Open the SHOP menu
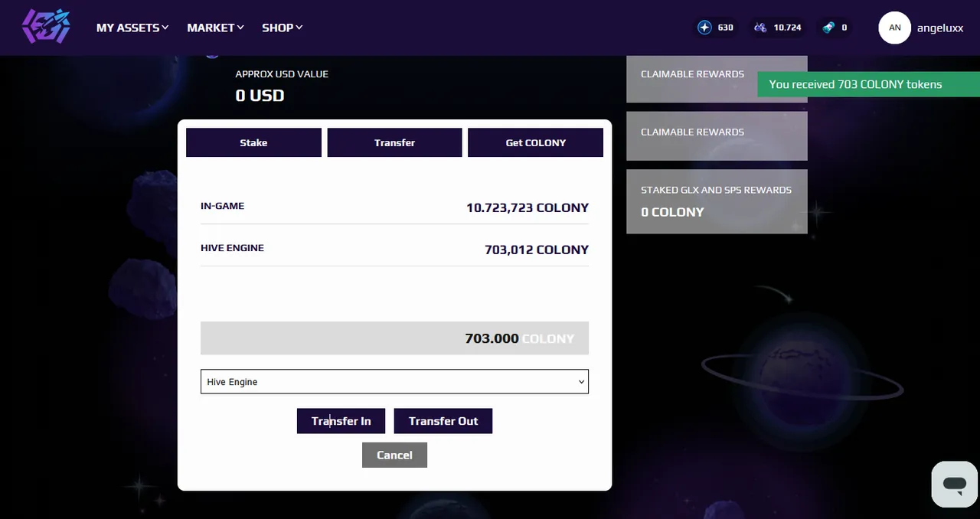980x519 pixels. click(283, 28)
